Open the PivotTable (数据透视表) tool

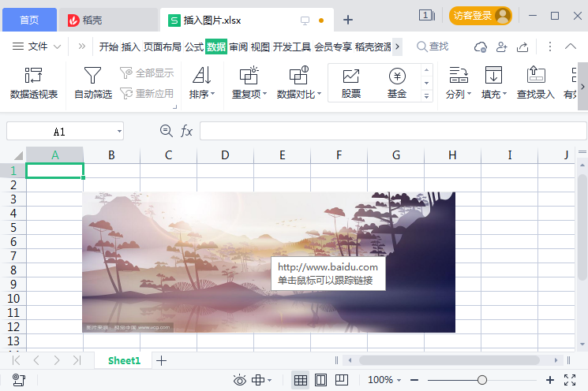pyautogui.click(x=34, y=83)
